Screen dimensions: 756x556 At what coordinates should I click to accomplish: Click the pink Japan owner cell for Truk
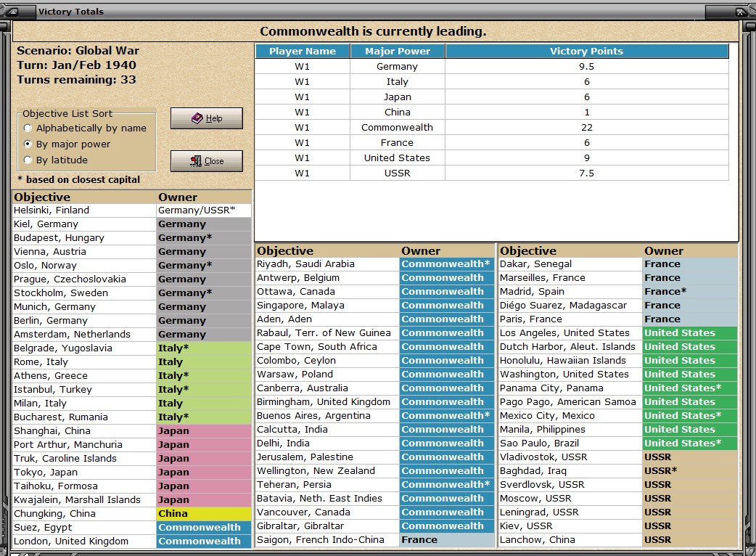coord(203,459)
